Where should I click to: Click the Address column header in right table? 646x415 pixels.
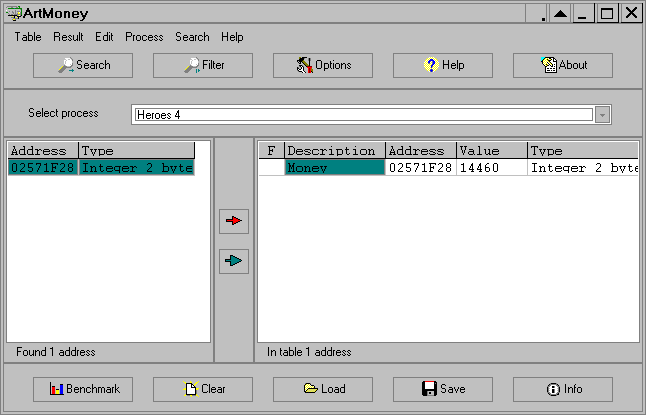coord(421,150)
